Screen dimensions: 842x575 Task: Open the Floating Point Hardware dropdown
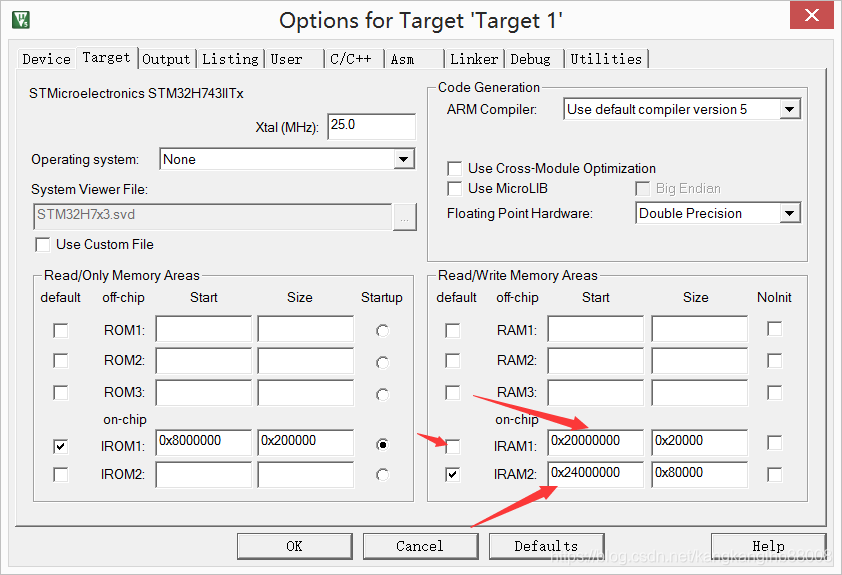(x=789, y=213)
